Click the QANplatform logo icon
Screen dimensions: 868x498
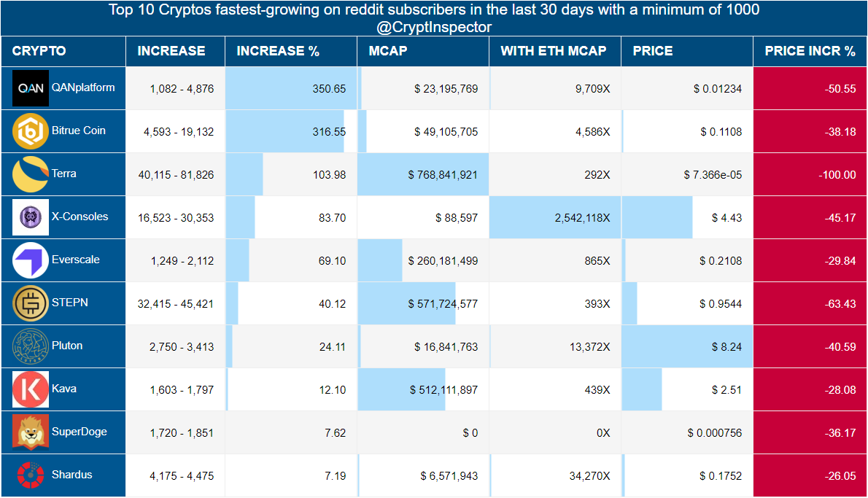[31, 88]
